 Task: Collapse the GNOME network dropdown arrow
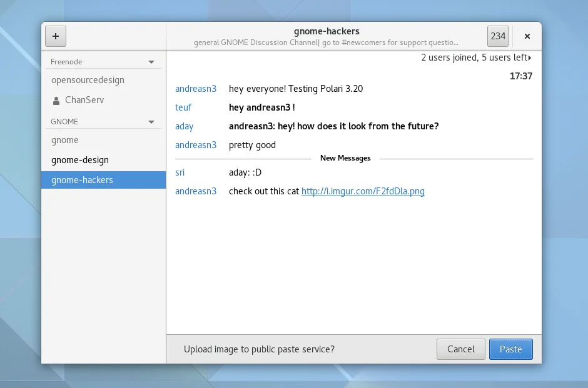click(x=151, y=122)
